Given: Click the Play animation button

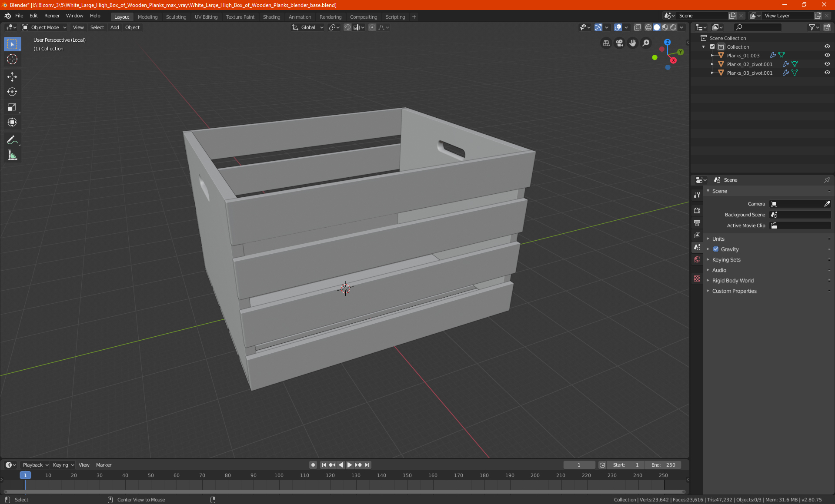Looking at the screenshot, I should point(350,465).
